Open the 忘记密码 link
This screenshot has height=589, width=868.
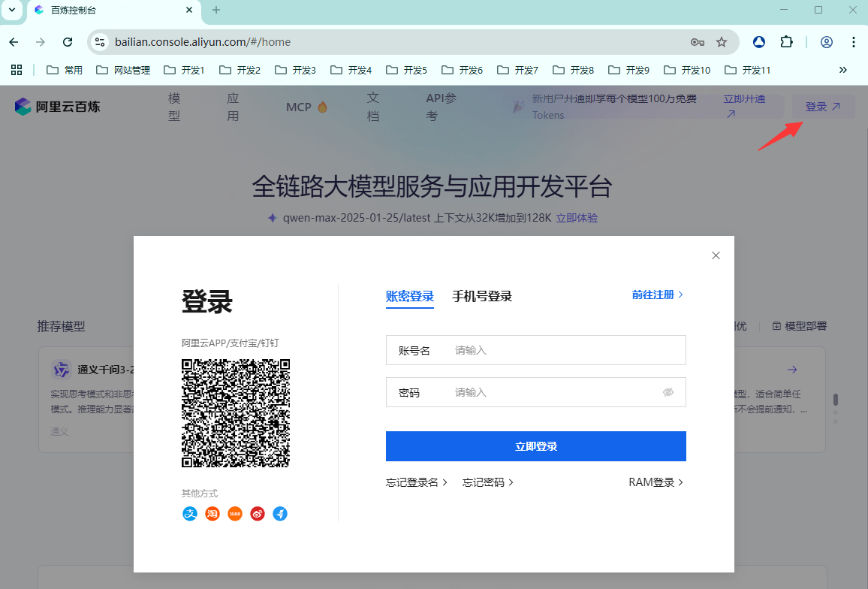click(x=488, y=482)
